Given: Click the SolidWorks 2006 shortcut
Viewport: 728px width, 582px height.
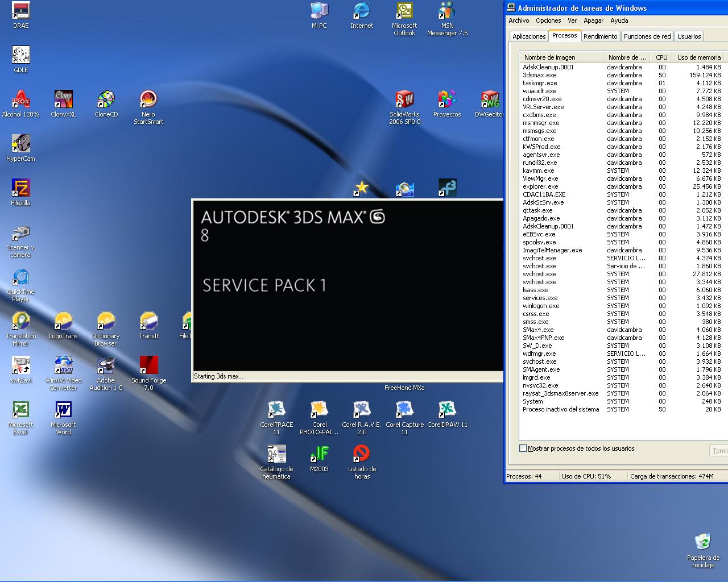Looking at the screenshot, I should tap(404, 107).
